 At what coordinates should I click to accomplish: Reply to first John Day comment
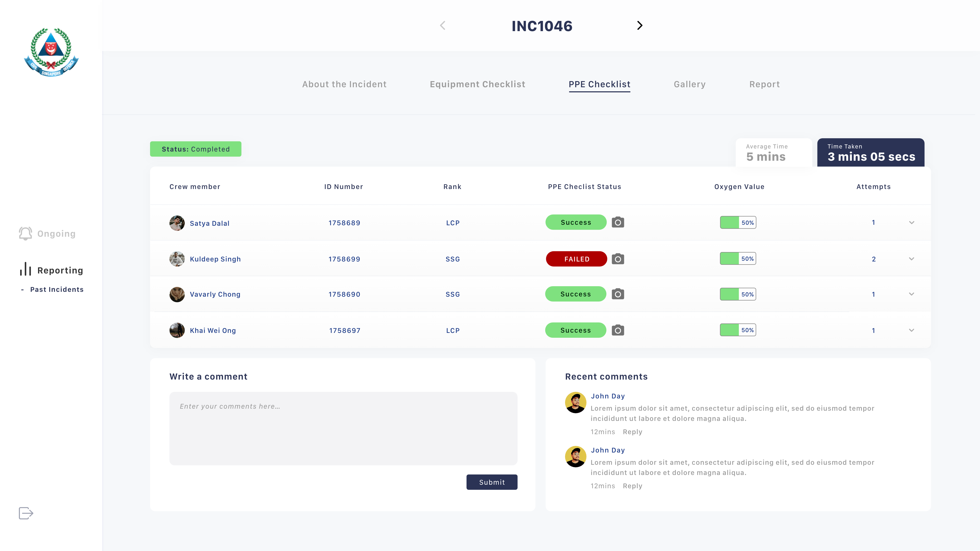[x=632, y=432]
